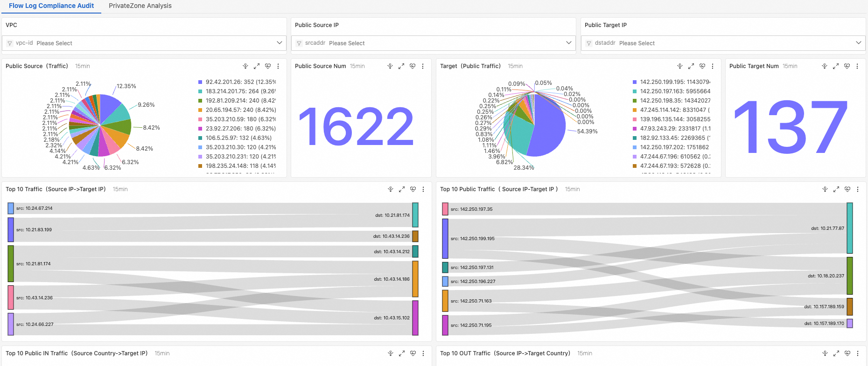Viewport: 868px width, 366px height.
Task: Click the 1622 Public Source Num value
Action: (x=356, y=126)
